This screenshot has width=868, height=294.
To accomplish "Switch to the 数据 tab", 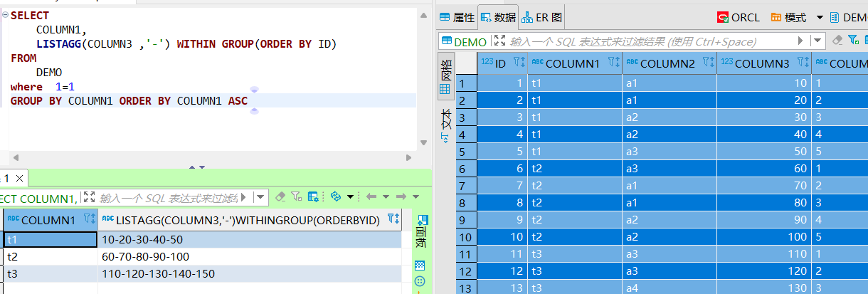I will pyautogui.click(x=497, y=18).
